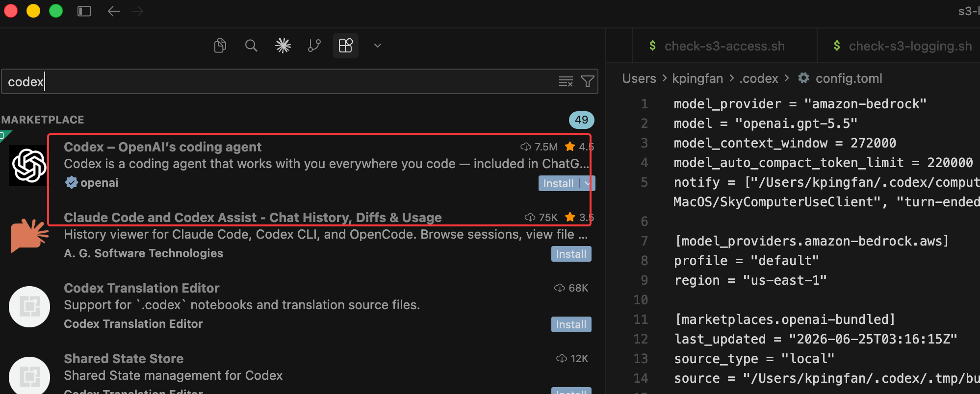Click the Shared State Store placeholder icon

click(x=29, y=375)
